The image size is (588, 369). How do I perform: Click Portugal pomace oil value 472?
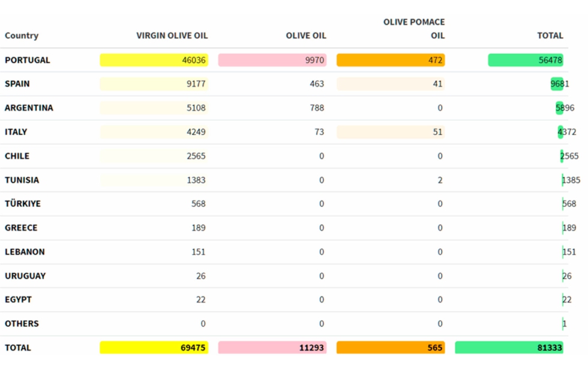(436, 60)
